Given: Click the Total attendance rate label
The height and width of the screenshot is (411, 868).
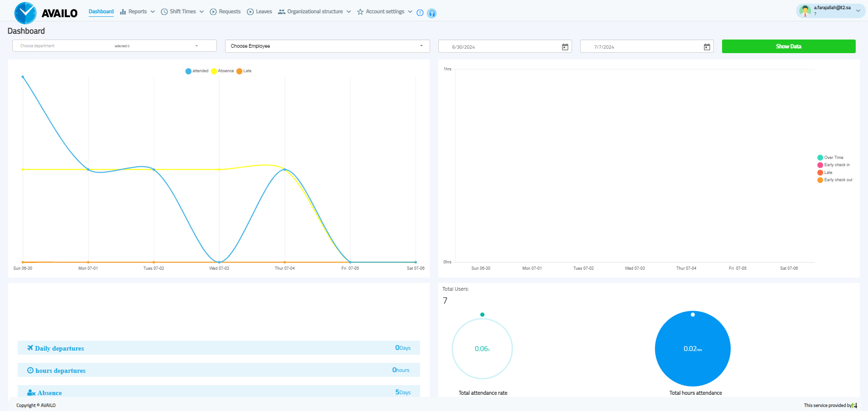Looking at the screenshot, I should click(483, 393).
